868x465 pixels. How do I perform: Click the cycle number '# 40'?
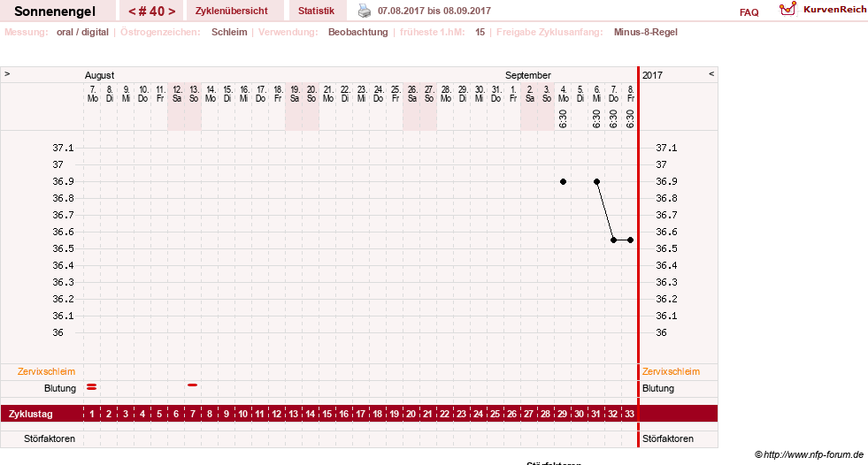pyautogui.click(x=151, y=11)
